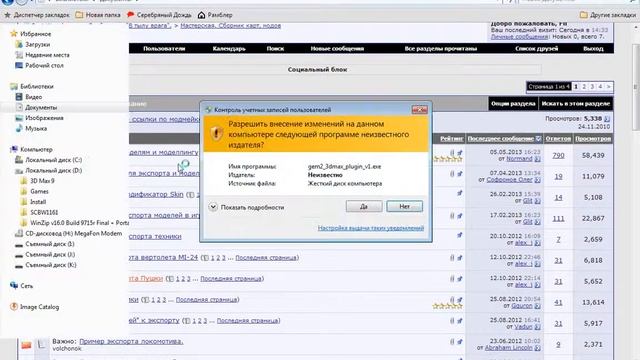Image resolution: width=640 pixels, height=360 pixels.
Task: Click Все разделы прочитаны
Action: click(x=441, y=49)
